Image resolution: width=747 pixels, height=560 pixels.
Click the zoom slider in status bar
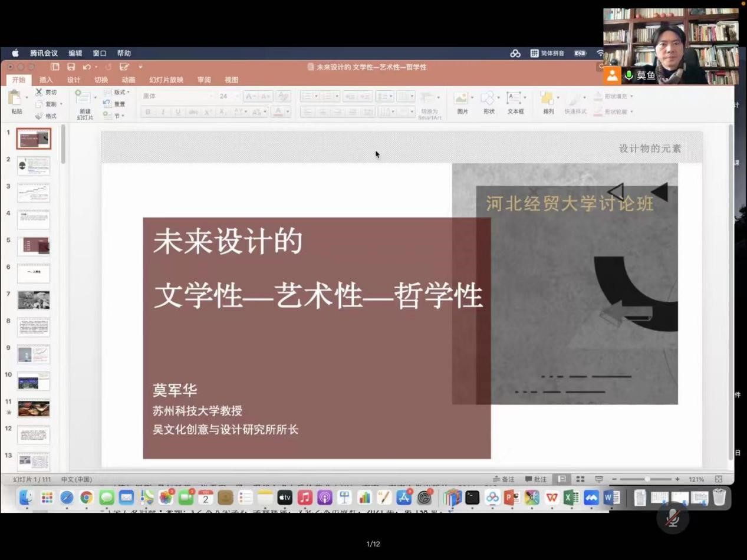click(647, 479)
